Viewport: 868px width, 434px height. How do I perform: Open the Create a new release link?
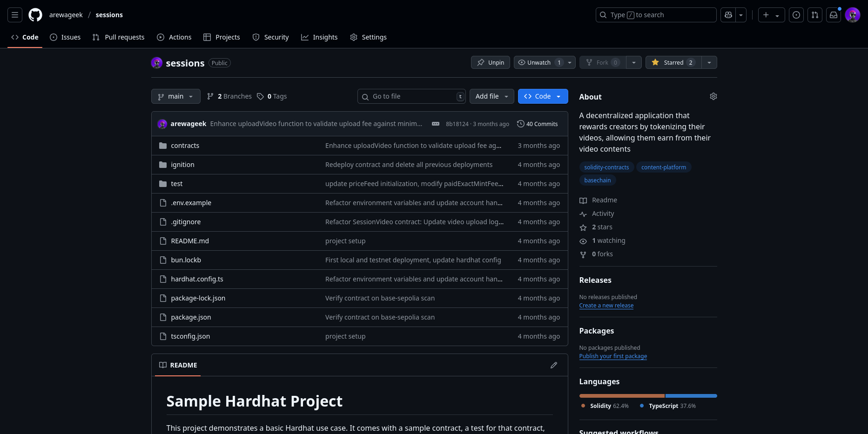click(606, 305)
